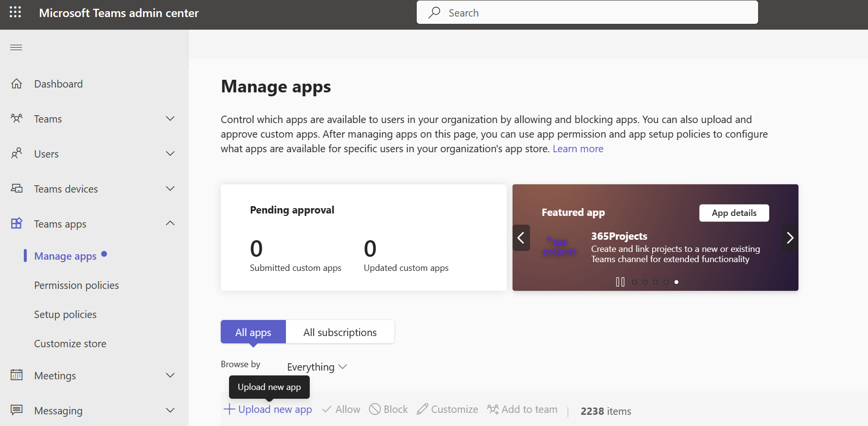This screenshot has height=426, width=868.
Task: Expand the Users section chevron
Action: click(170, 154)
